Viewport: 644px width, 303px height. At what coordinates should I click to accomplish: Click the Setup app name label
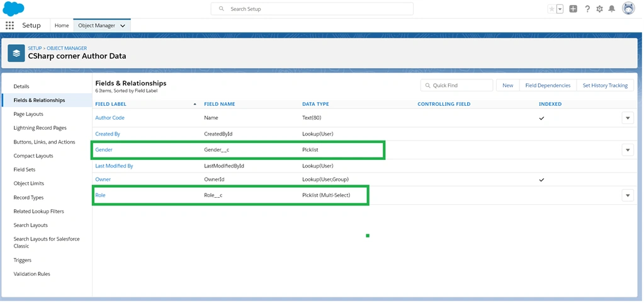(x=31, y=25)
